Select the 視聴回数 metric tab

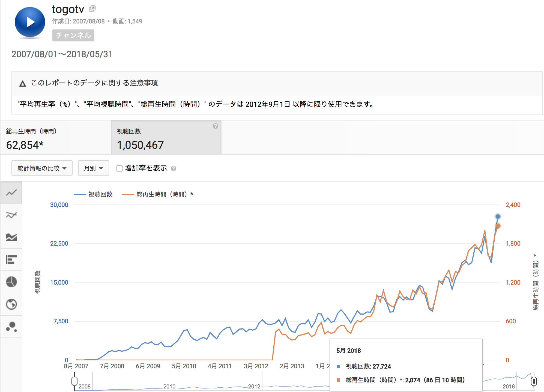point(166,138)
